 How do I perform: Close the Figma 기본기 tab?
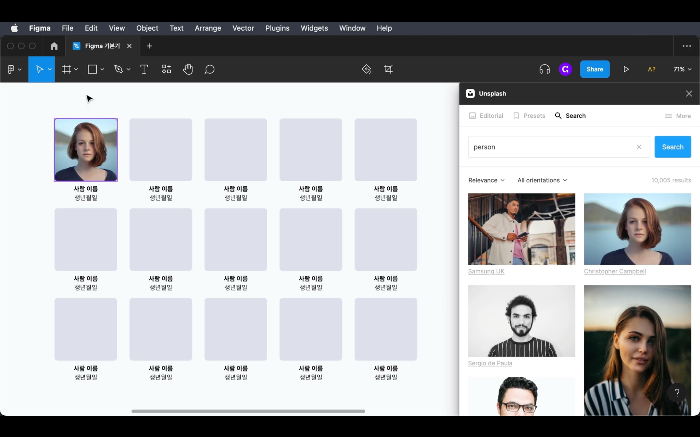click(x=129, y=46)
